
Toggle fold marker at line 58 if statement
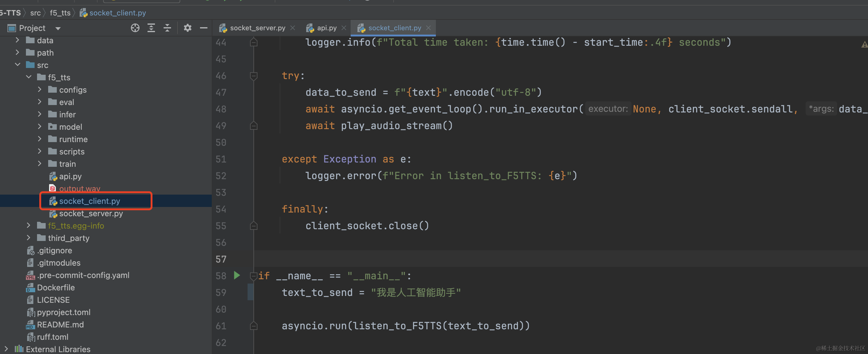[254, 276]
